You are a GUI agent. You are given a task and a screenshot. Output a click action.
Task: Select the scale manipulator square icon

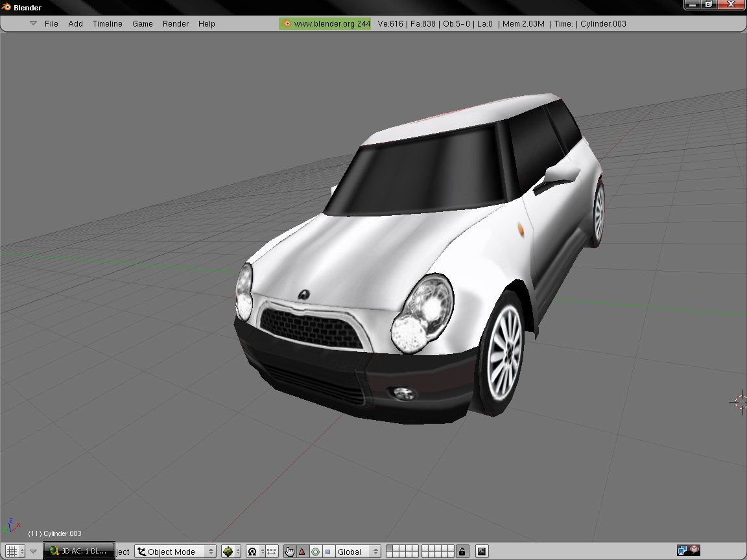(x=327, y=552)
